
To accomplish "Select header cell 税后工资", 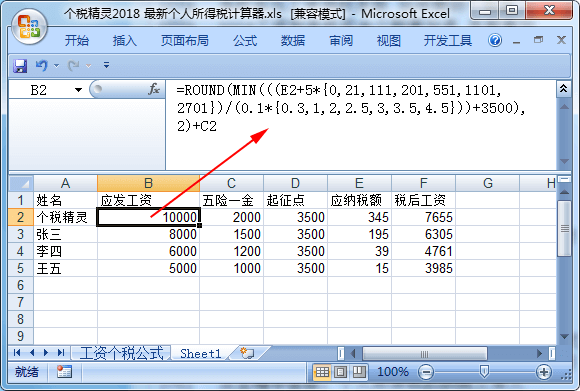I will pos(424,200).
